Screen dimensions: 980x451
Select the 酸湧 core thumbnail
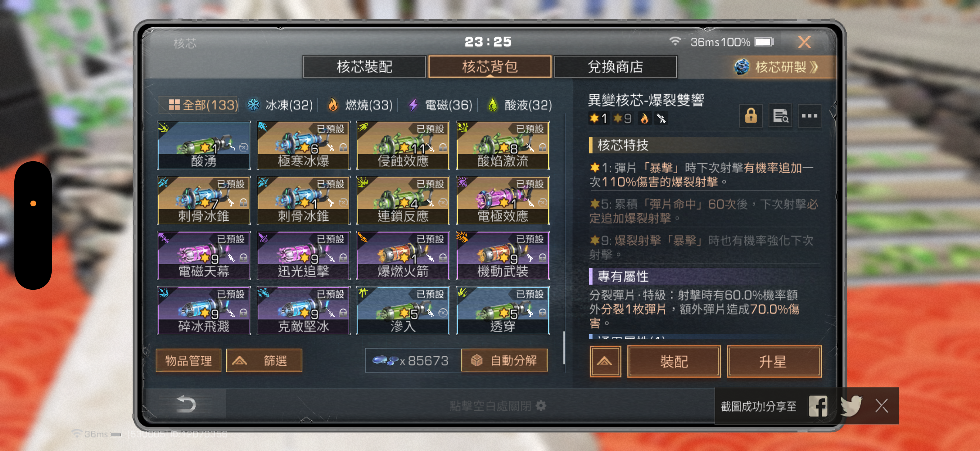(x=204, y=145)
